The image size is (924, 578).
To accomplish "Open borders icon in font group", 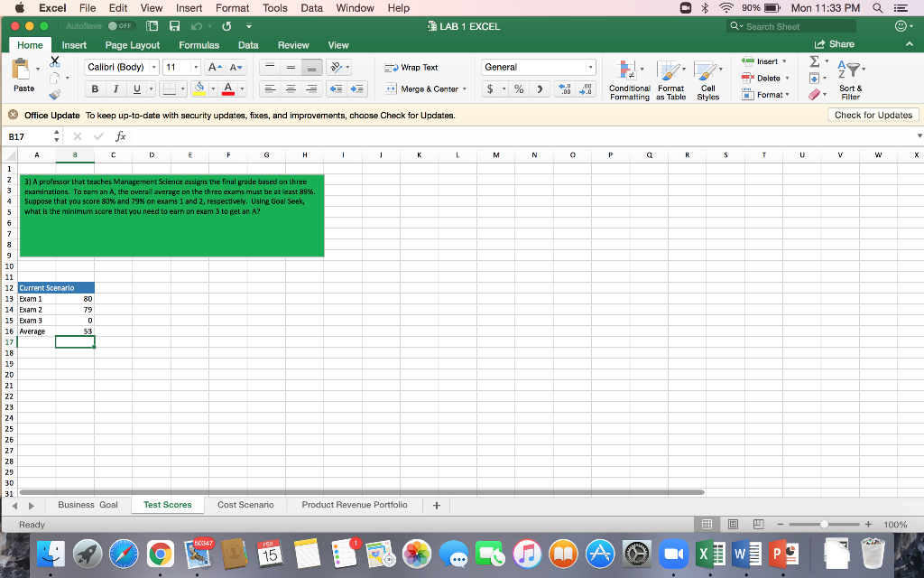I will (x=170, y=89).
